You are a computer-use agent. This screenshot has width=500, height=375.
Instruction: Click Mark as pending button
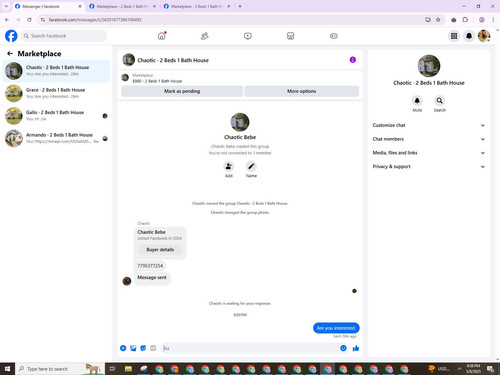[x=182, y=91]
